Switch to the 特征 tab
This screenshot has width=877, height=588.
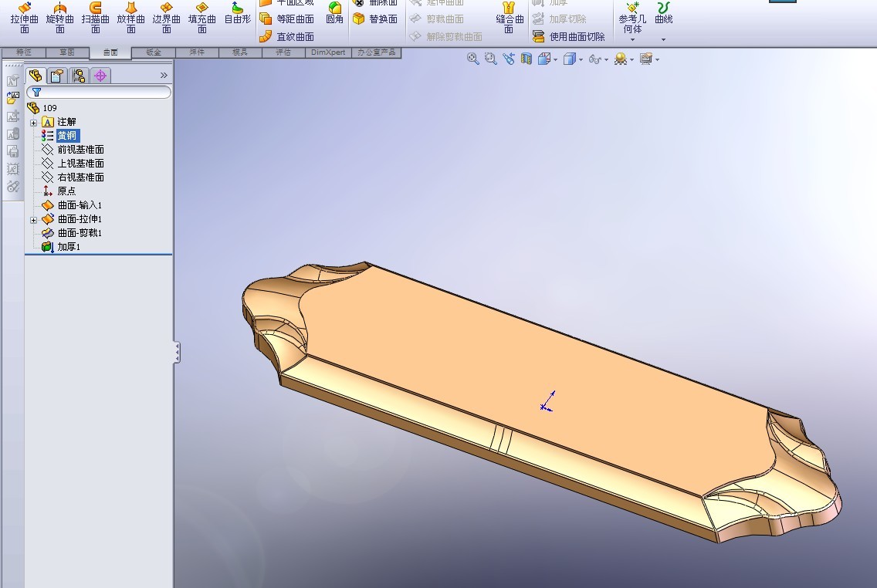[23, 52]
